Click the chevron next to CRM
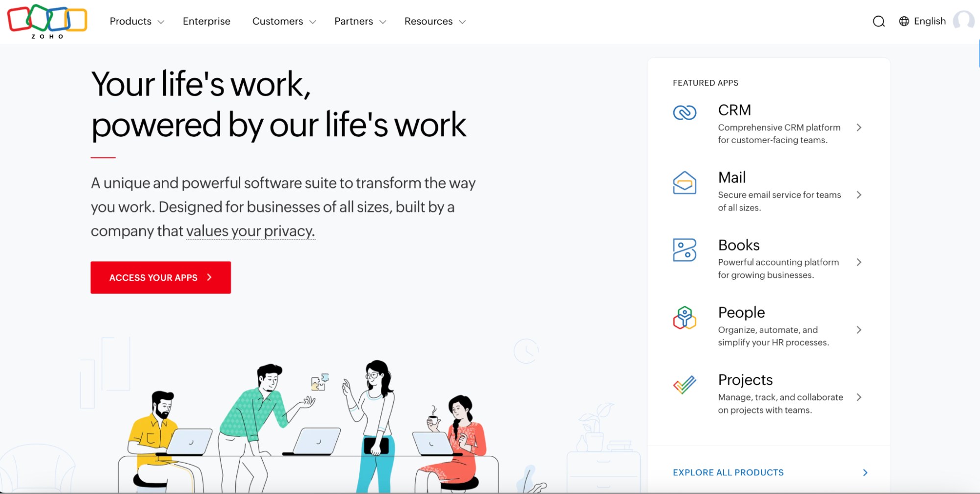Viewport: 980px width, 494px height. (x=859, y=127)
